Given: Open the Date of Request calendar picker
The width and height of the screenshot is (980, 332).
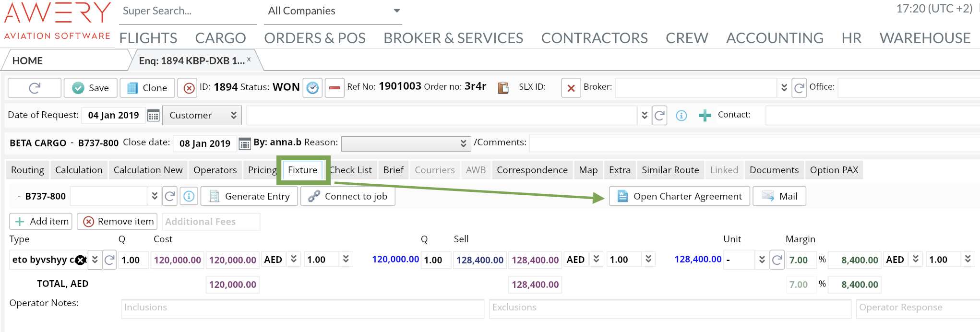Looking at the screenshot, I should (x=153, y=116).
